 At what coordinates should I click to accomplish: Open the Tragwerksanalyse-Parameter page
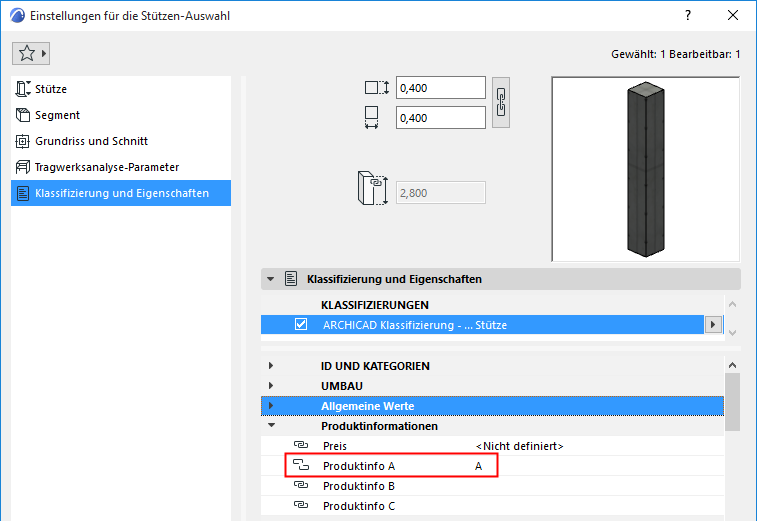point(107,167)
